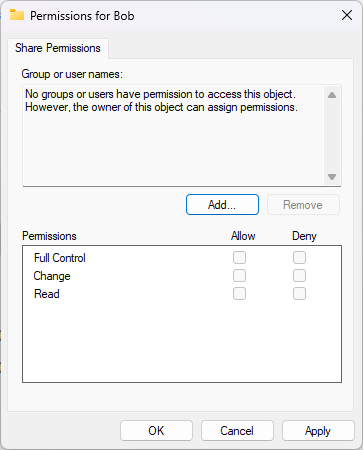Select the Change permission row label

[52, 276]
